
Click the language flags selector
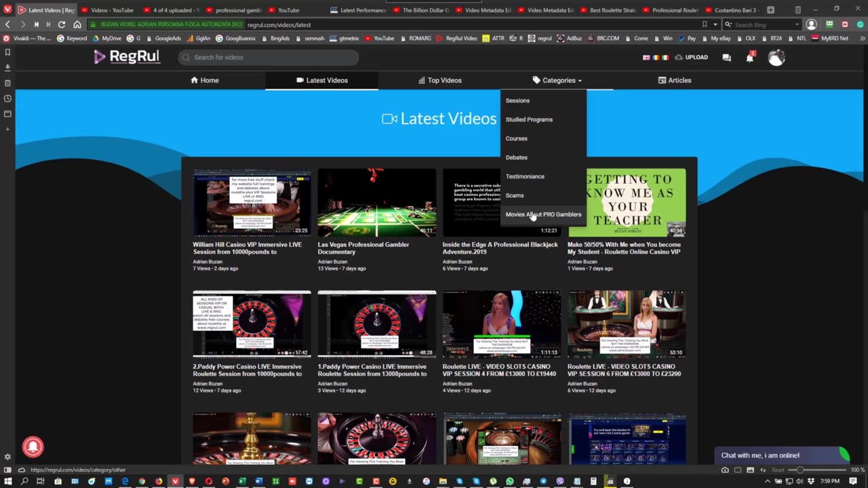(x=656, y=58)
